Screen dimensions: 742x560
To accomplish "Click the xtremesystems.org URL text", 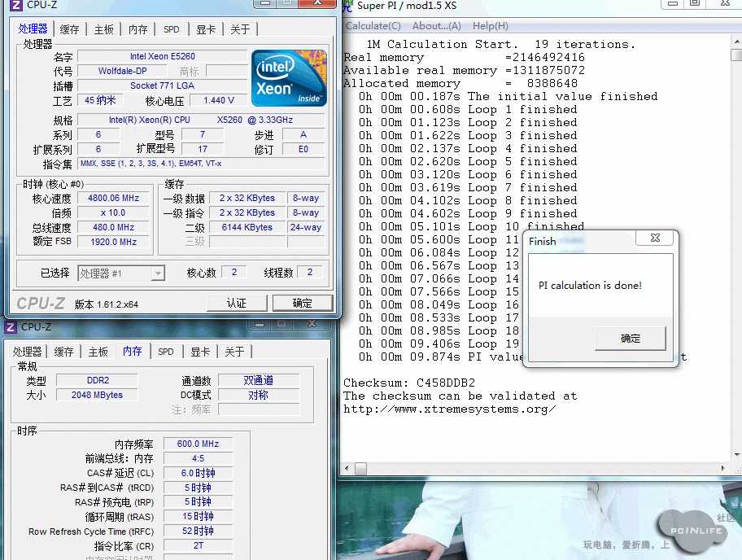I will click(450, 409).
